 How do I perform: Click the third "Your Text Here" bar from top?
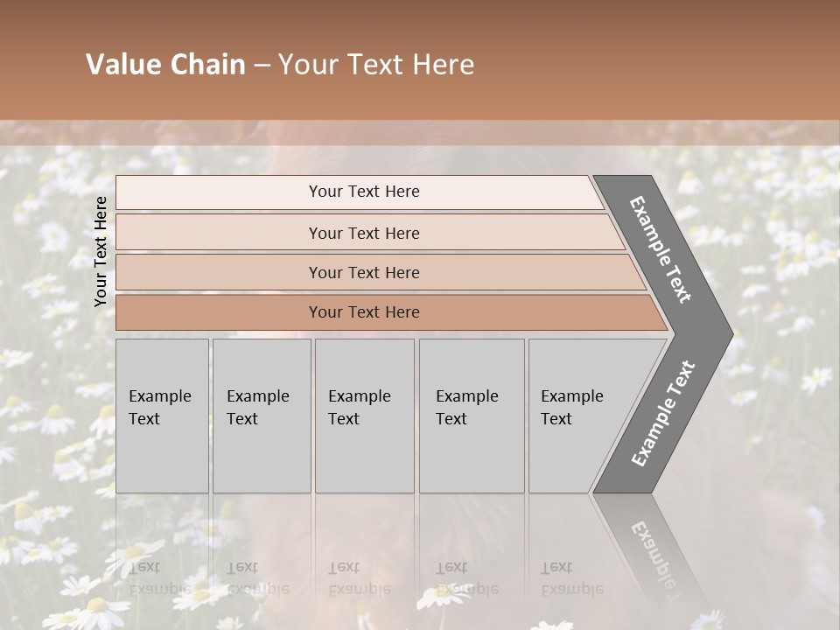363,273
